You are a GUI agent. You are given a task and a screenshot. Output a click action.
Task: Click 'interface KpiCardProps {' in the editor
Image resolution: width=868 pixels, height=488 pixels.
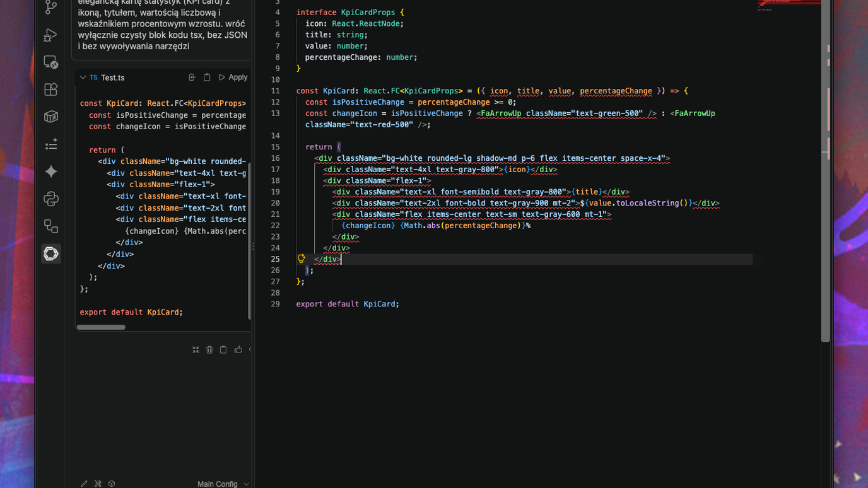coord(350,13)
